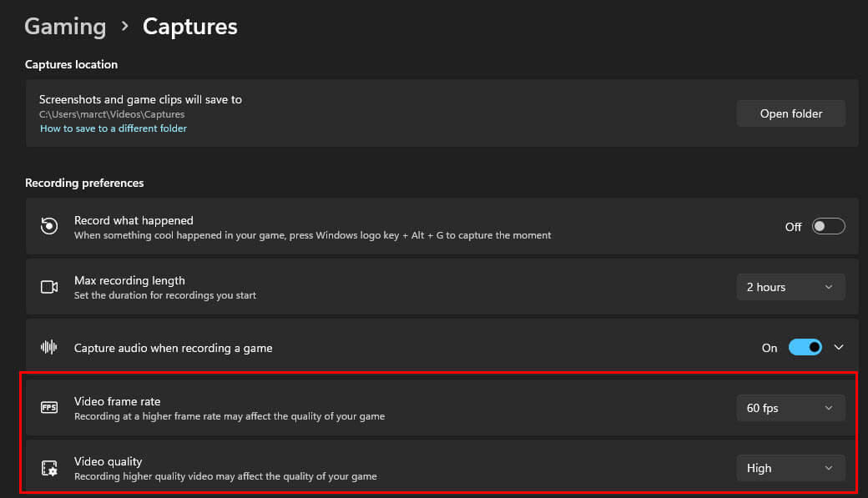The width and height of the screenshot is (868, 498).
Task: Turn on the Record what happened toggle
Action: click(828, 226)
